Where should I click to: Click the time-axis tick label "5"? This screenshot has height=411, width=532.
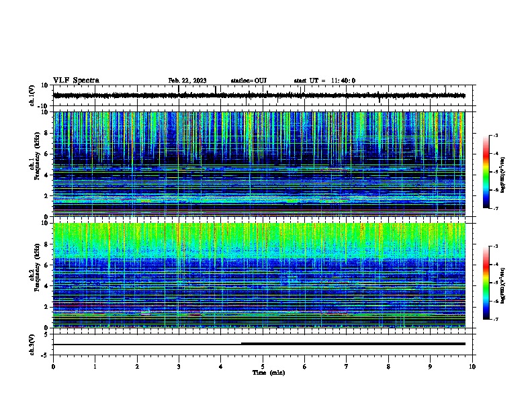click(x=263, y=367)
